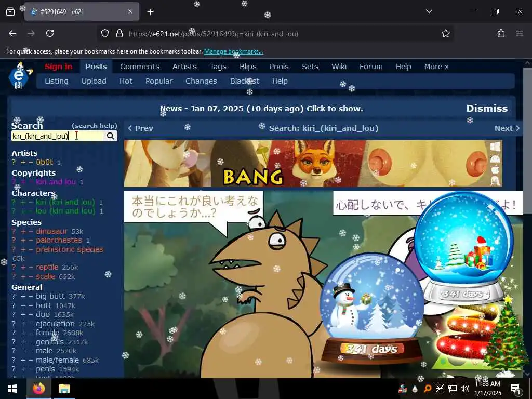Open the Tags page
The width and height of the screenshot is (532, 399).
click(x=218, y=66)
